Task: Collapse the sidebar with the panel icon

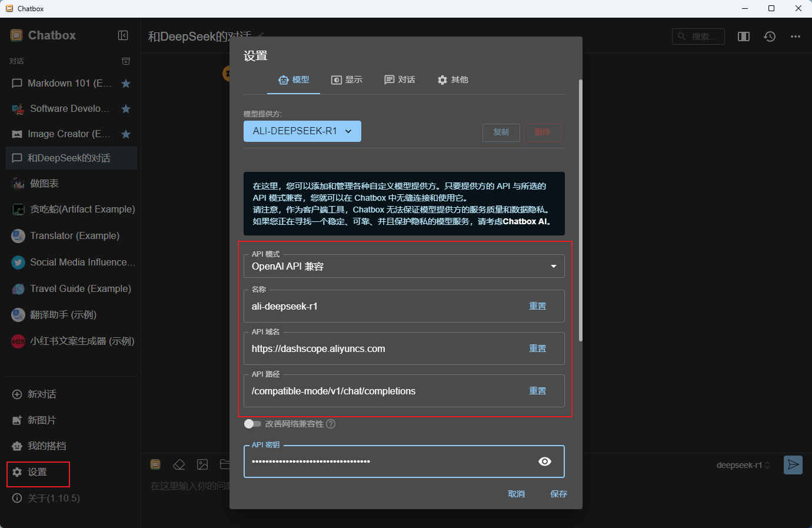Action: (x=123, y=35)
